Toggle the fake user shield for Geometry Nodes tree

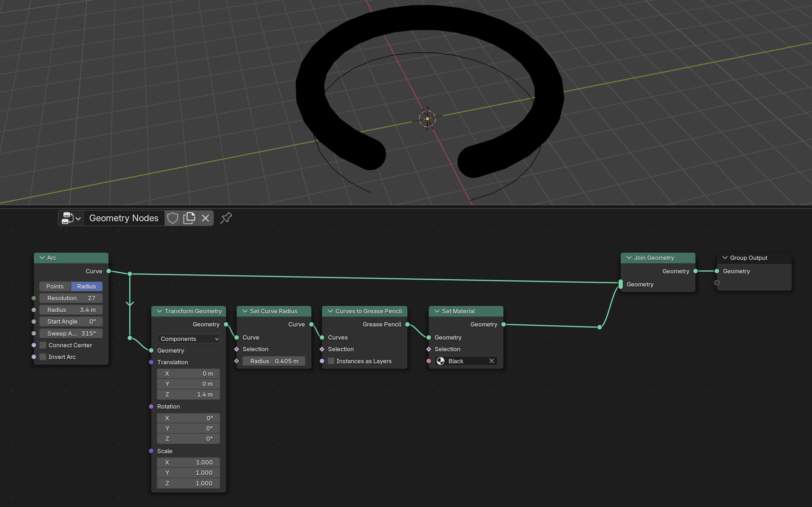pyautogui.click(x=173, y=218)
